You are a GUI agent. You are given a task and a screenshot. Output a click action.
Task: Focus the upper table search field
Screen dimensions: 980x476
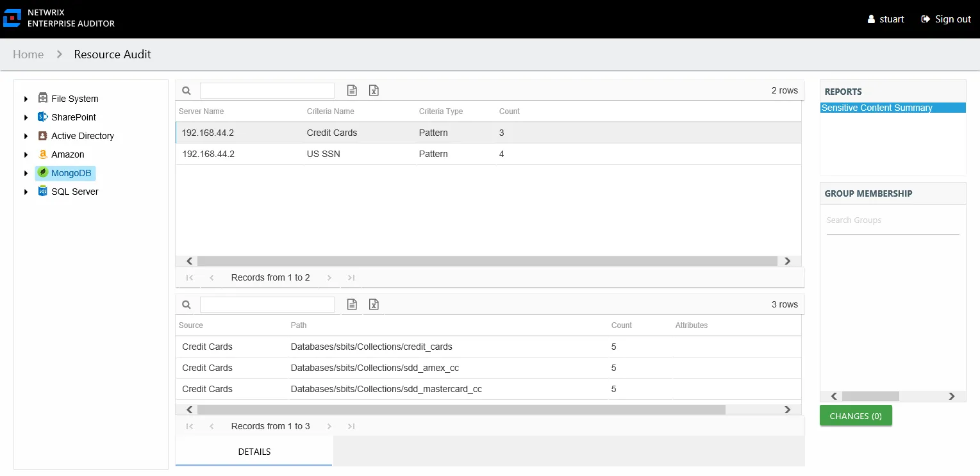[267, 90]
